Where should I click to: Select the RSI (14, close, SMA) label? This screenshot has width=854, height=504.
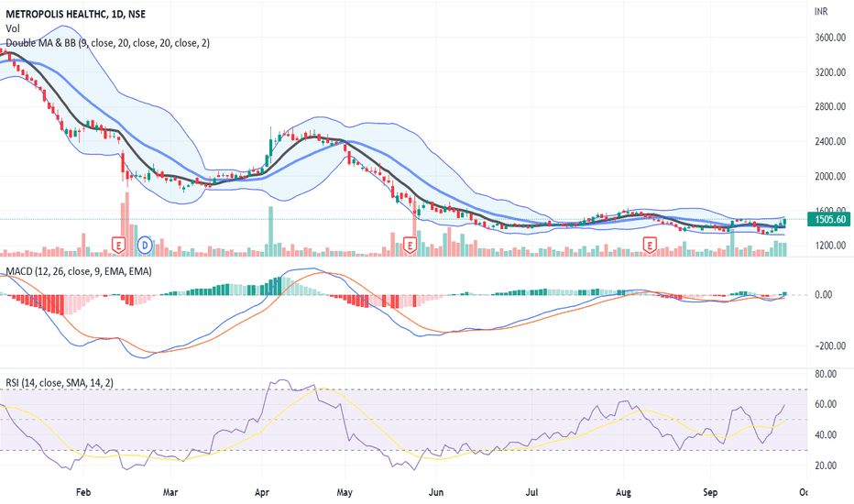(x=60, y=383)
